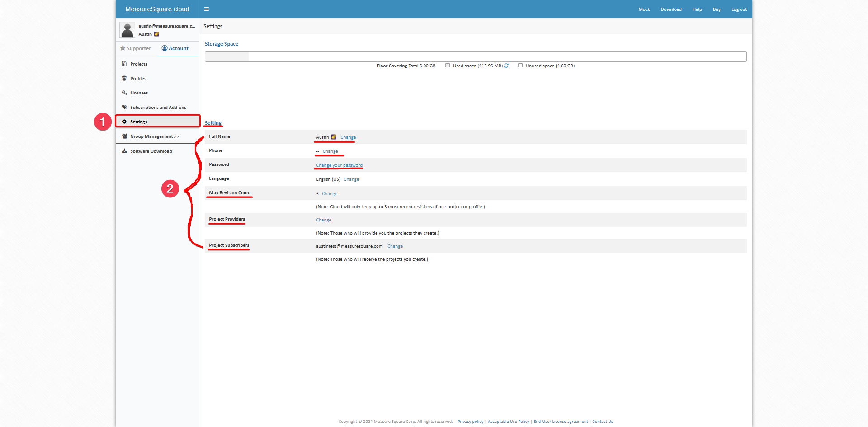
Task: Click the Project Subscribers label
Action: (229, 245)
